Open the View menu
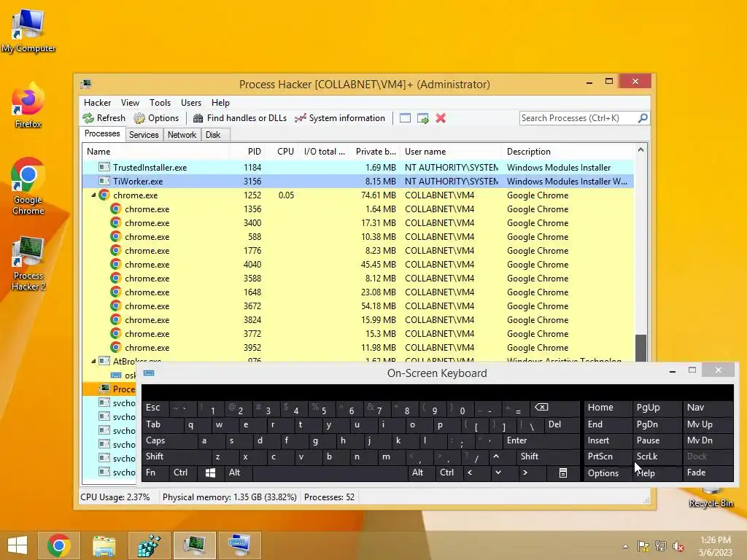 (x=130, y=103)
